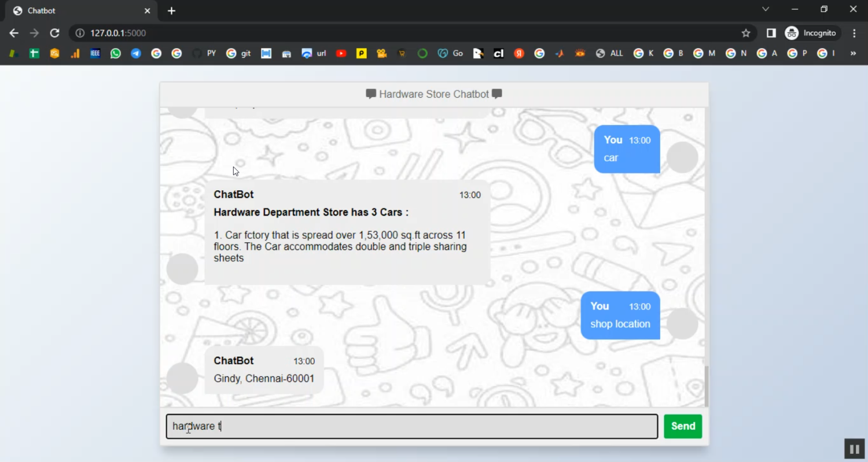
Task: Open the orange eye bookmark
Action: point(580,53)
